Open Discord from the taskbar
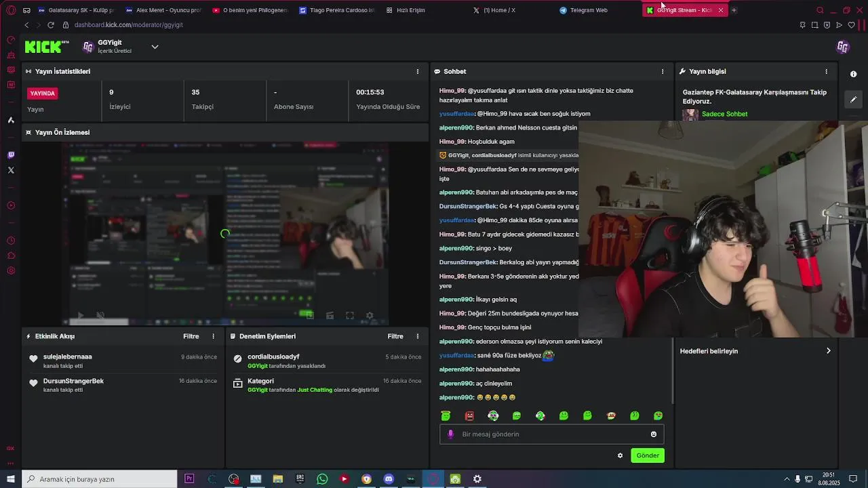Image resolution: width=868 pixels, height=488 pixels. point(389,479)
